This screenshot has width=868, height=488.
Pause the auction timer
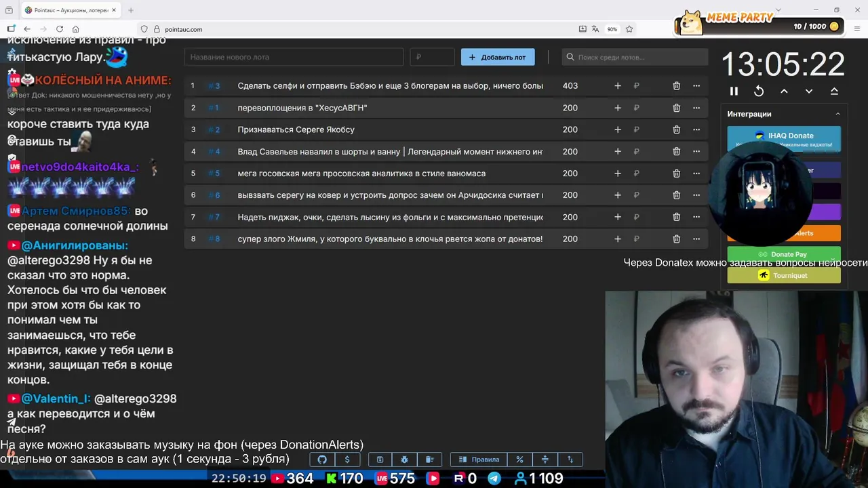pyautogui.click(x=734, y=91)
